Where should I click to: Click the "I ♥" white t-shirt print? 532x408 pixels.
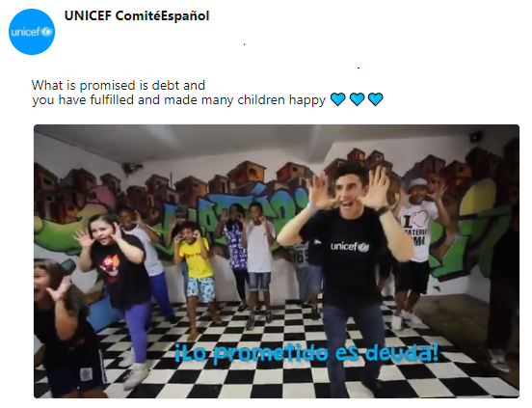pyautogui.click(x=416, y=227)
